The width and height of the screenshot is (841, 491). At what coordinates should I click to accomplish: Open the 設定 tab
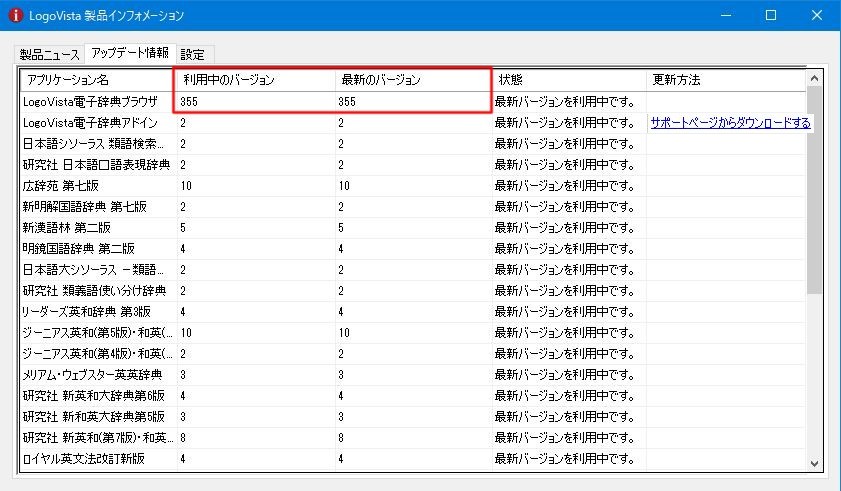193,54
